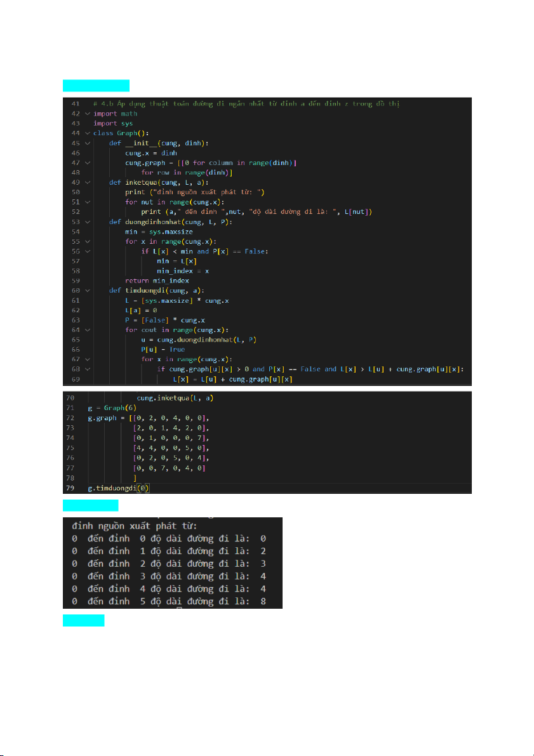Click output row 'đến đỉnh 4' with length 4
534x756 pixels.
tap(169, 588)
